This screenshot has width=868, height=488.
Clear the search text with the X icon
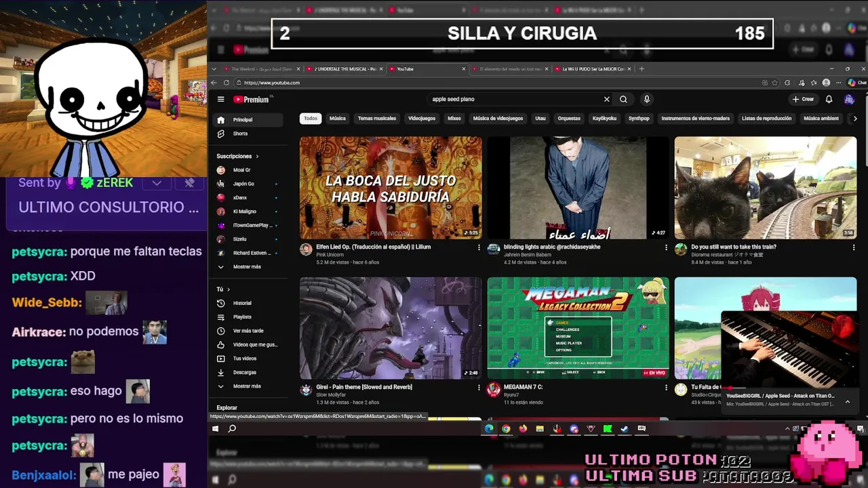point(607,99)
